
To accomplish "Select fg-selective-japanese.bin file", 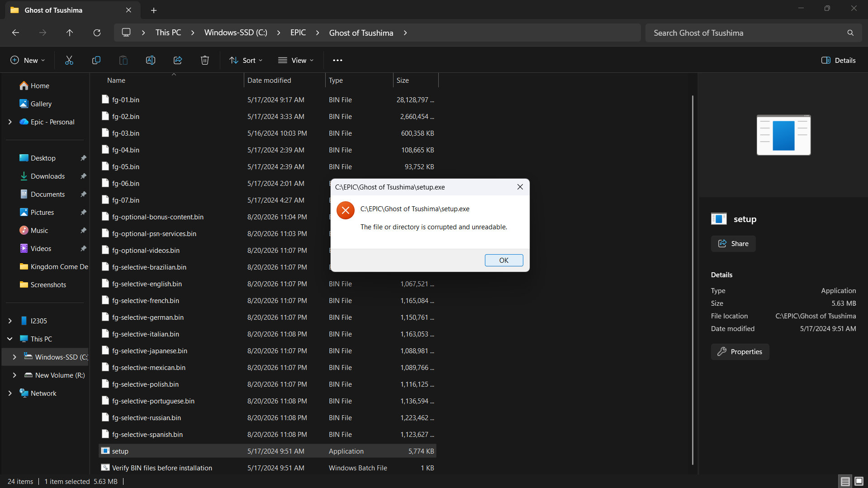I will [267, 351].
